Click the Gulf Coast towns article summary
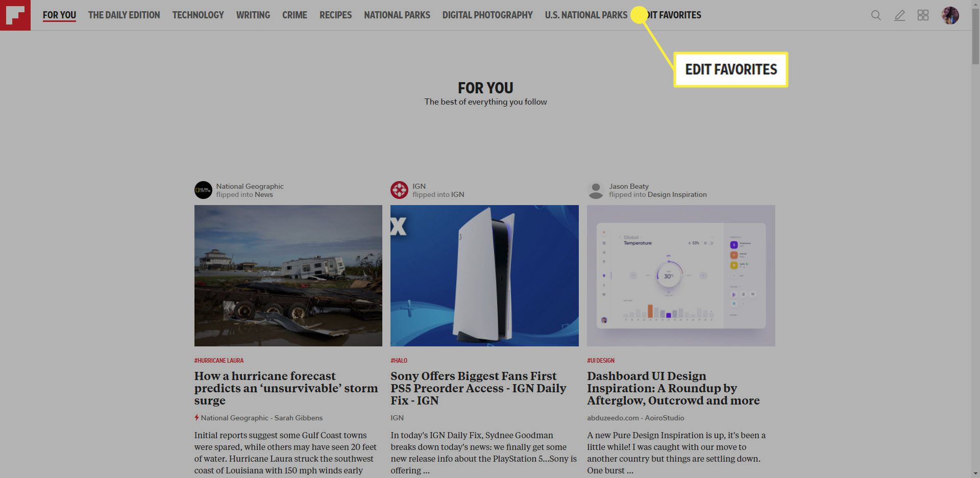 (x=285, y=453)
